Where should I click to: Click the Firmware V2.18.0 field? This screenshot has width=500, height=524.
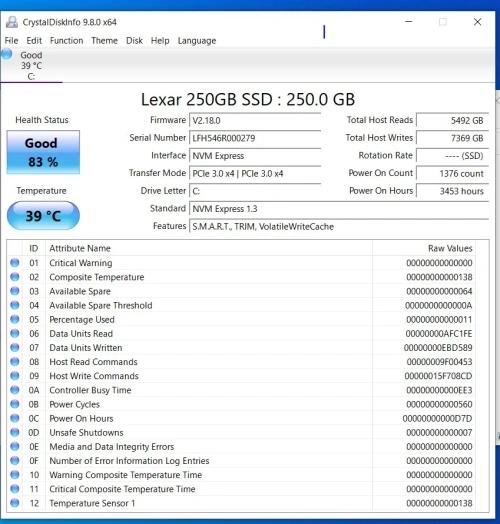click(x=255, y=120)
